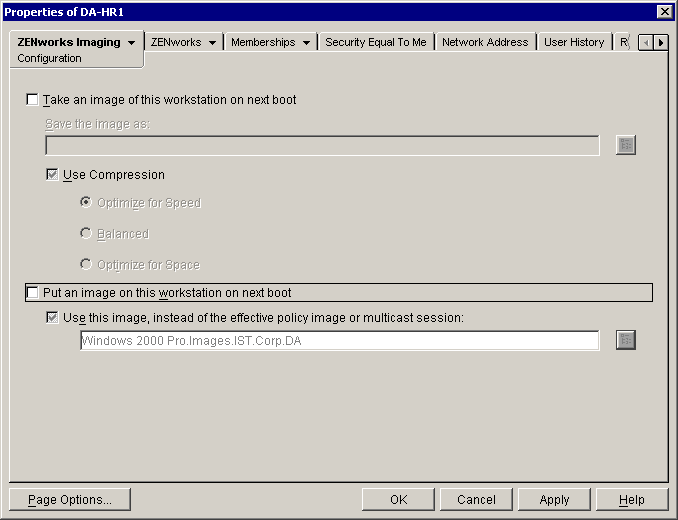Image resolution: width=678 pixels, height=520 pixels.
Task: Click the Page Options button
Action: pyautogui.click(x=70, y=500)
